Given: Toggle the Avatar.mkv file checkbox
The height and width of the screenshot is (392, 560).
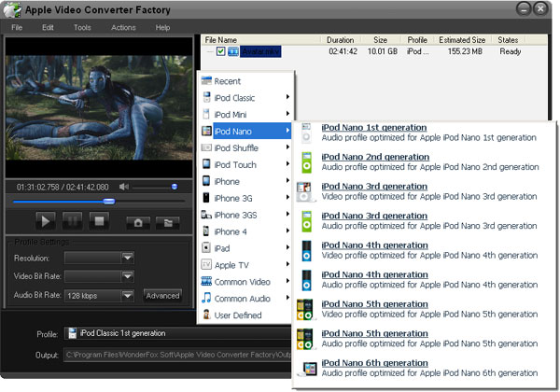Looking at the screenshot, I should (220, 51).
